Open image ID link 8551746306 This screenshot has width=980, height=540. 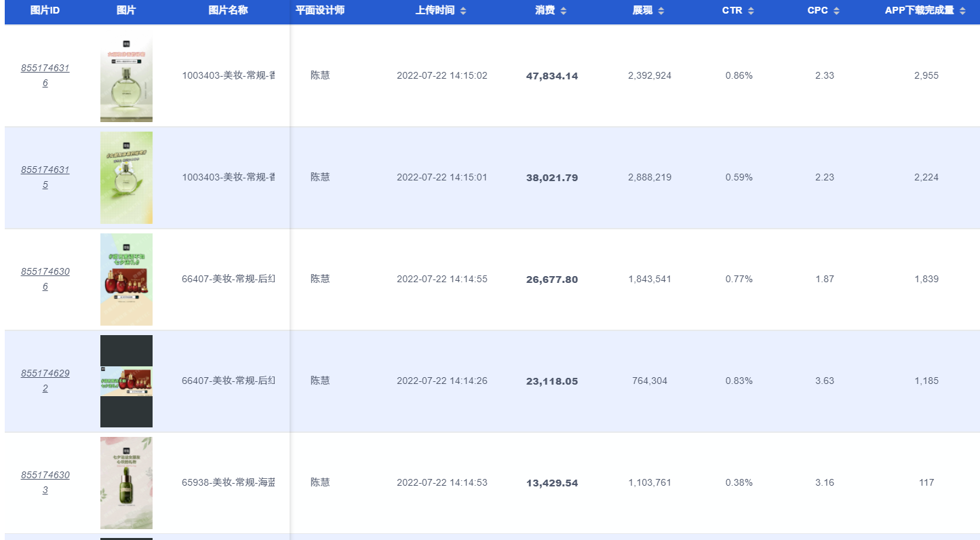45,279
